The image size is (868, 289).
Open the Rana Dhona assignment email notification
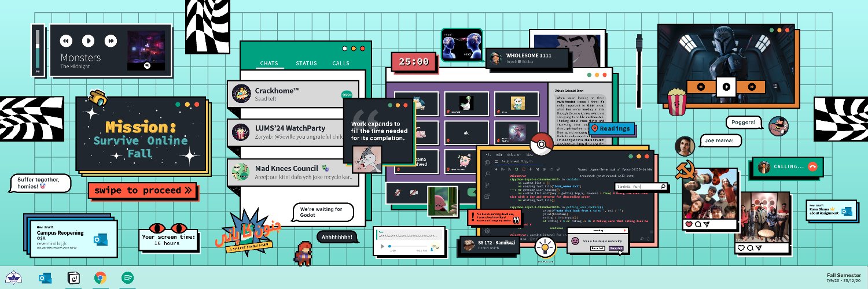point(831,212)
